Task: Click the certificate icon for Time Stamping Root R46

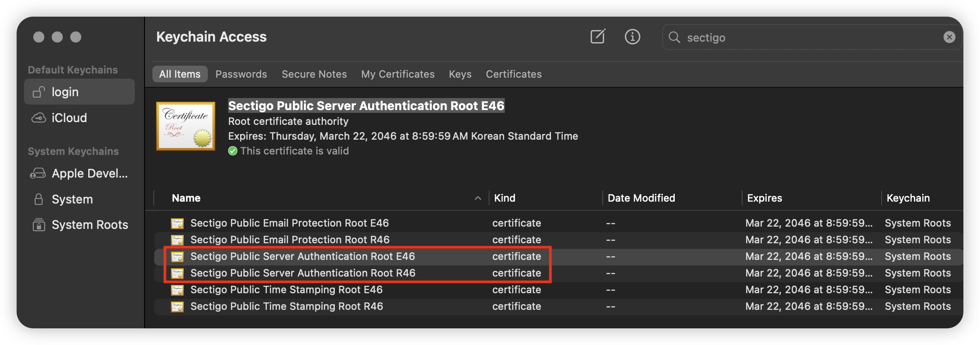Action: [x=177, y=307]
